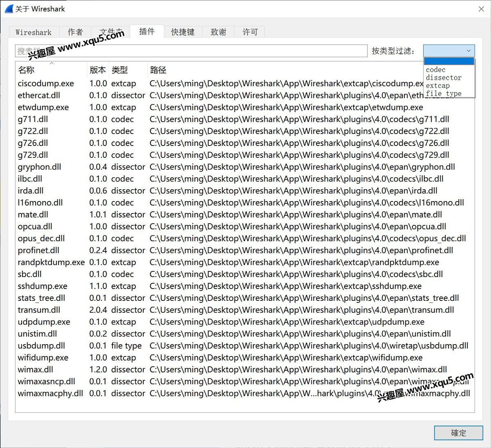491x448 pixels.
Task: Click the Wireshark shark fin title icon
Action: click(9, 9)
